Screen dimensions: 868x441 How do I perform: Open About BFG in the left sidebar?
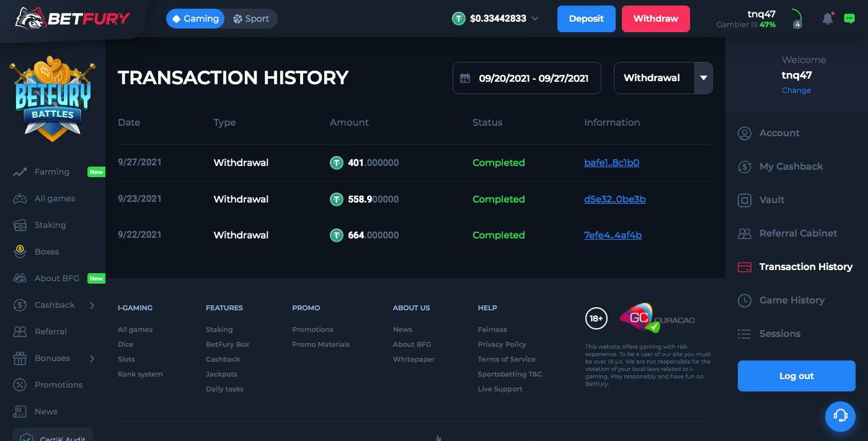click(x=57, y=279)
